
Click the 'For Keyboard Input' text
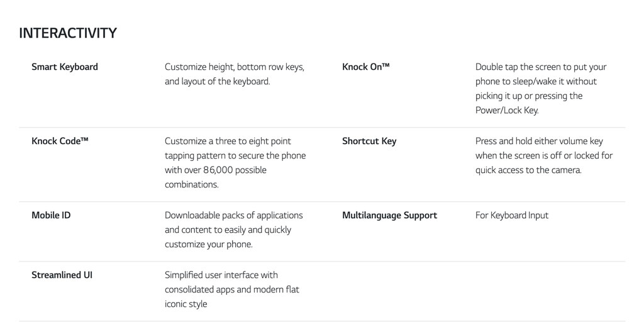(x=511, y=215)
